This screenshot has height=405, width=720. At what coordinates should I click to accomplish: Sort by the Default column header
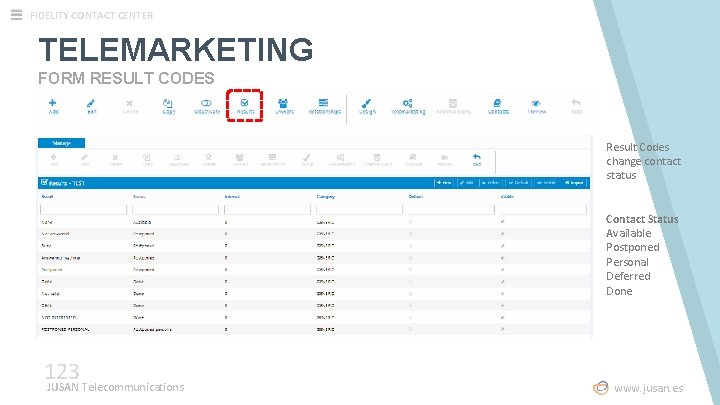pos(416,197)
